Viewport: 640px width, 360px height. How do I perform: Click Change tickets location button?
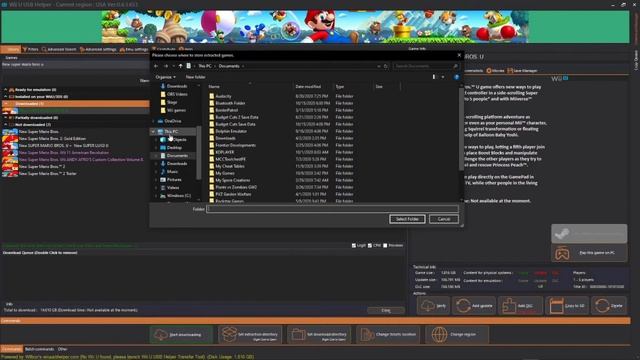coord(388,335)
